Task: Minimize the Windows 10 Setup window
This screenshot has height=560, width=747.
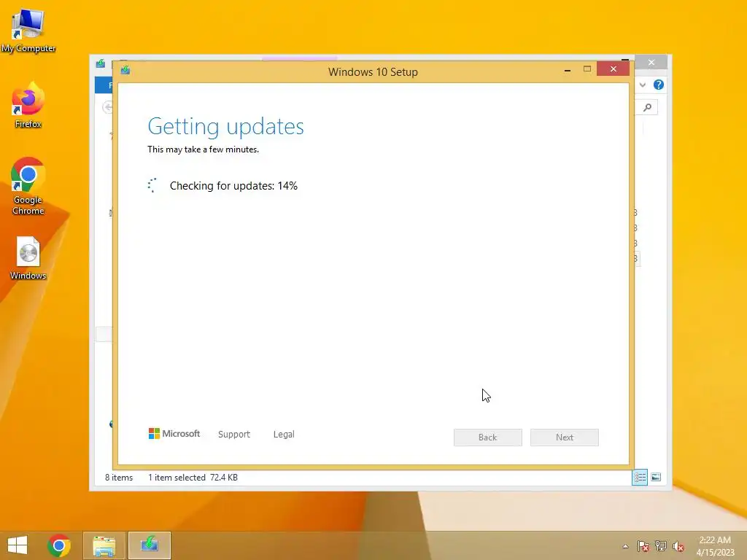Action: point(568,70)
